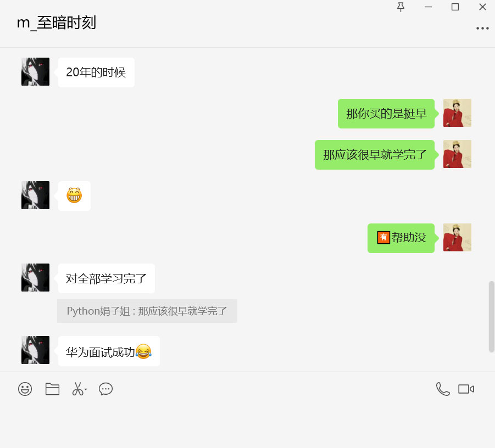The image size is (495, 448).
Task: Open the three-dot chat info menu
Action: tap(482, 29)
